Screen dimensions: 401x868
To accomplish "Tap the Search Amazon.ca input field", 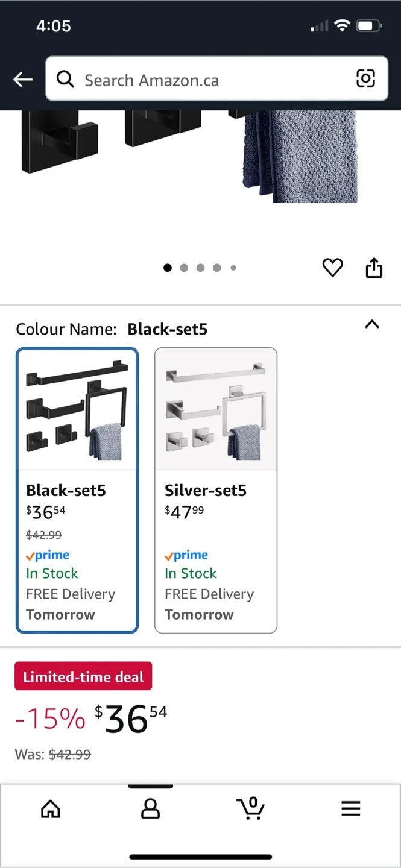I will tap(181, 79).
